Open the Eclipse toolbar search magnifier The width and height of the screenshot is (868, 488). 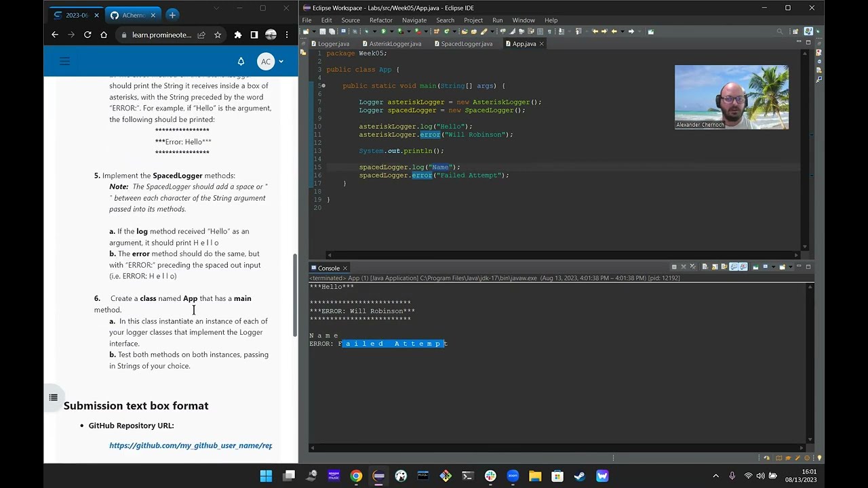click(x=780, y=31)
